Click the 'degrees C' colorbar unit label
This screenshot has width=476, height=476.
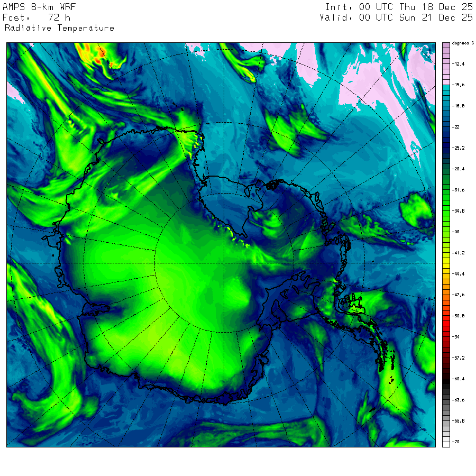[x=463, y=43]
